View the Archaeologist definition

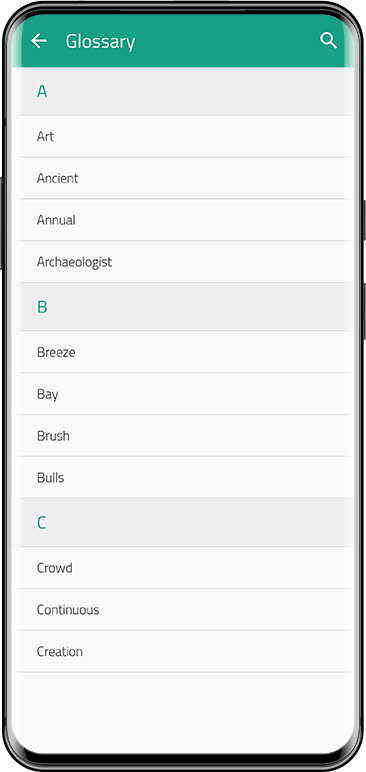[183, 262]
